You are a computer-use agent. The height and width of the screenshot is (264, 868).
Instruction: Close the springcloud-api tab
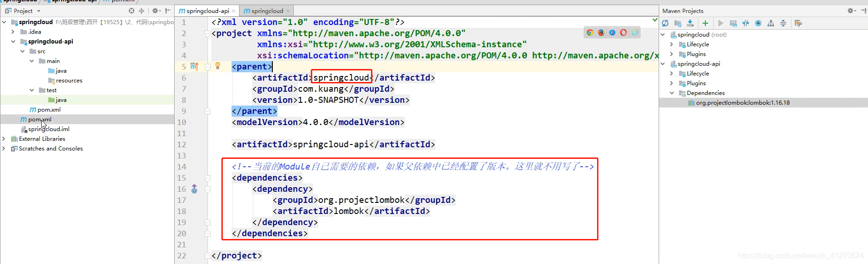click(x=234, y=11)
